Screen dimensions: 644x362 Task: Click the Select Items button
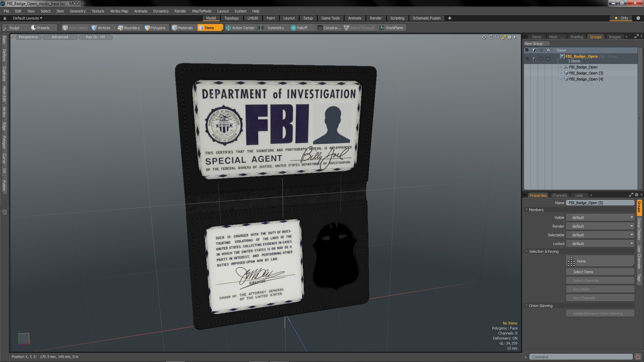(x=600, y=272)
